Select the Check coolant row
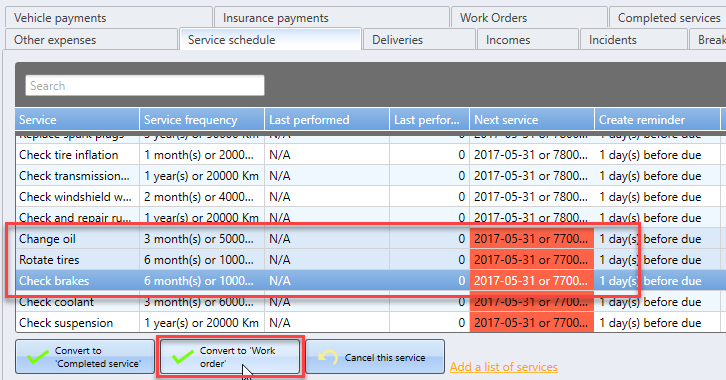The image size is (726, 380). point(370,302)
